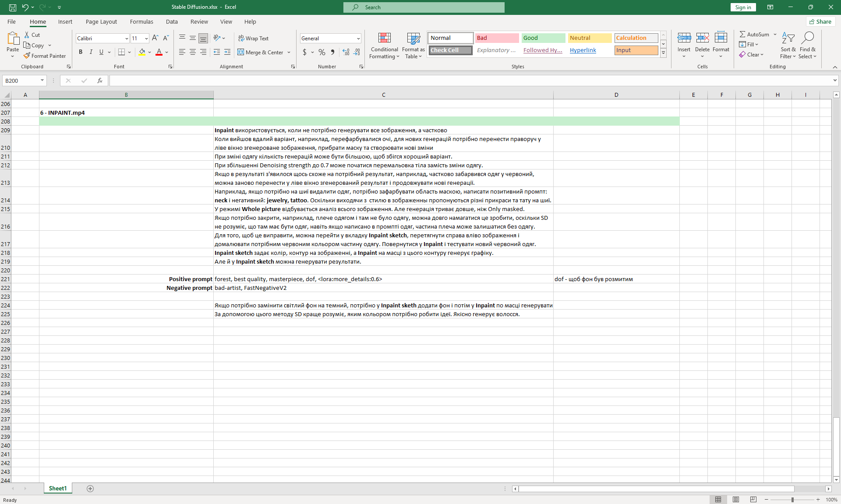Click the Insert Function fx icon
Image resolution: width=841 pixels, height=504 pixels.
coord(100,81)
